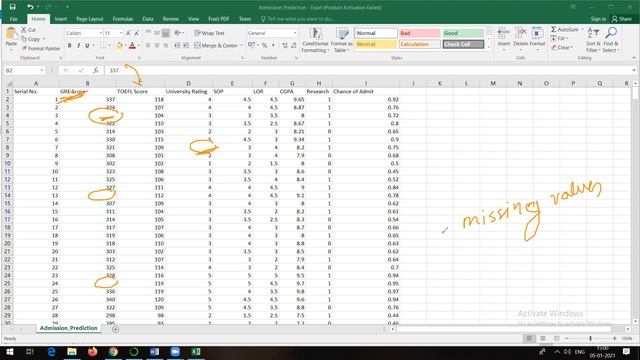Save the workbook using the quick access Save icon

pos(12,7)
